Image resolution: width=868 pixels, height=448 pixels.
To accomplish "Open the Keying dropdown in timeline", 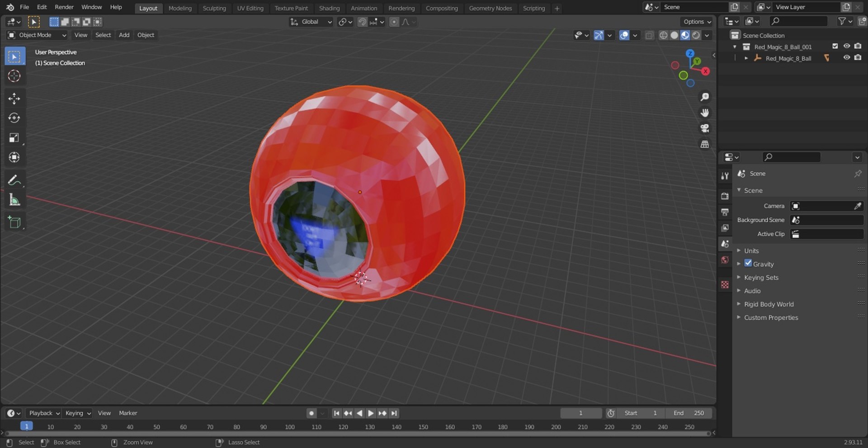I will [x=78, y=413].
